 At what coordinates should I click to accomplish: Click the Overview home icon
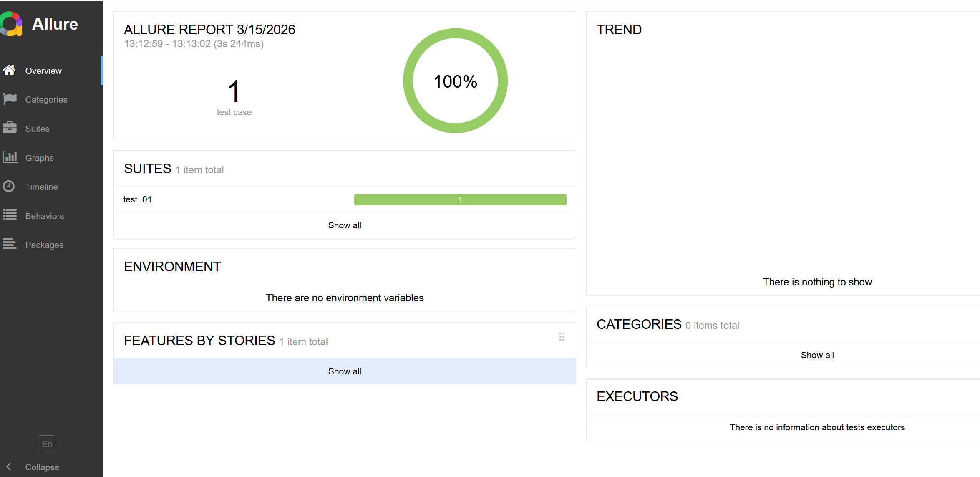tap(9, 70)
